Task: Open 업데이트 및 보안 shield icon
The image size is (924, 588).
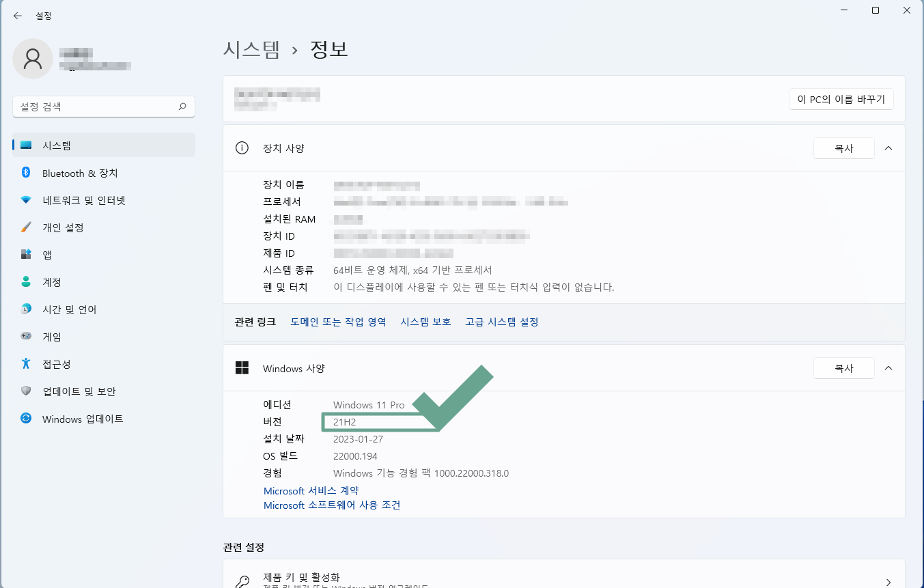Action: [x=26, y=391]
